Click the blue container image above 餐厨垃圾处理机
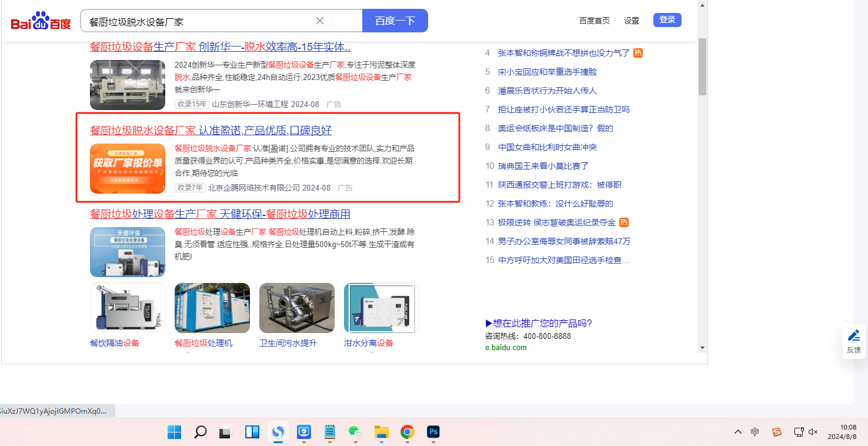The image size is (868, 446). [212, 308]
